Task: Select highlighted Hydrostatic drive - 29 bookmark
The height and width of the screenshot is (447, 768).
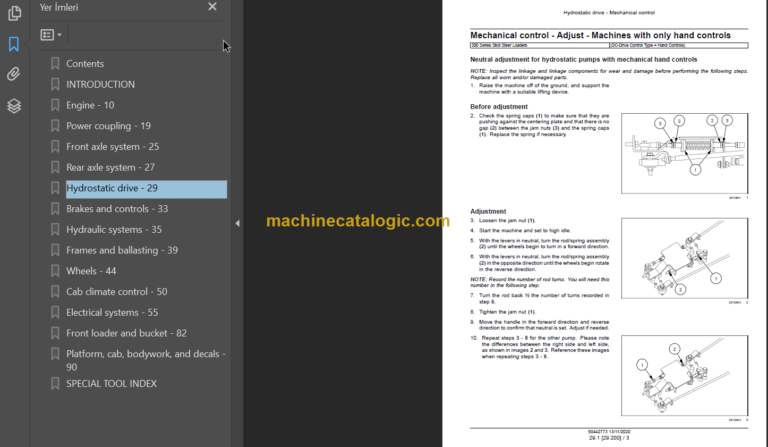Action: point(146,189)
